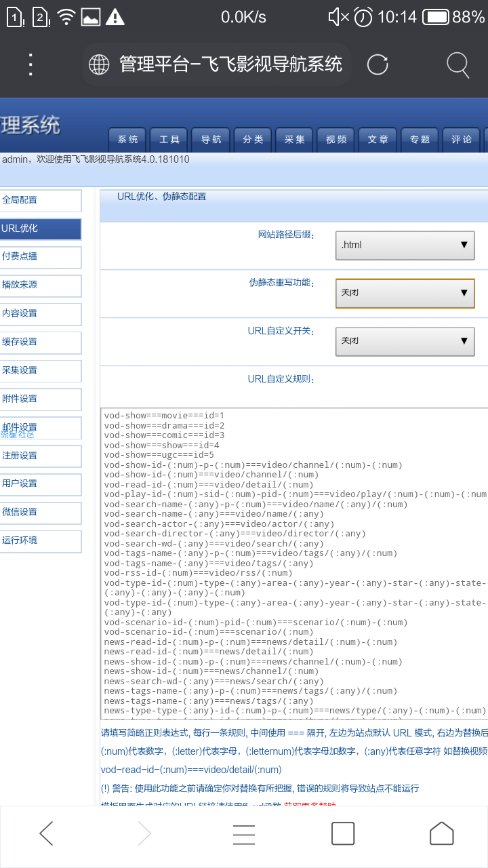Tap the alarm clock status icon
The image size is (488, 868).
pos(363,17)
